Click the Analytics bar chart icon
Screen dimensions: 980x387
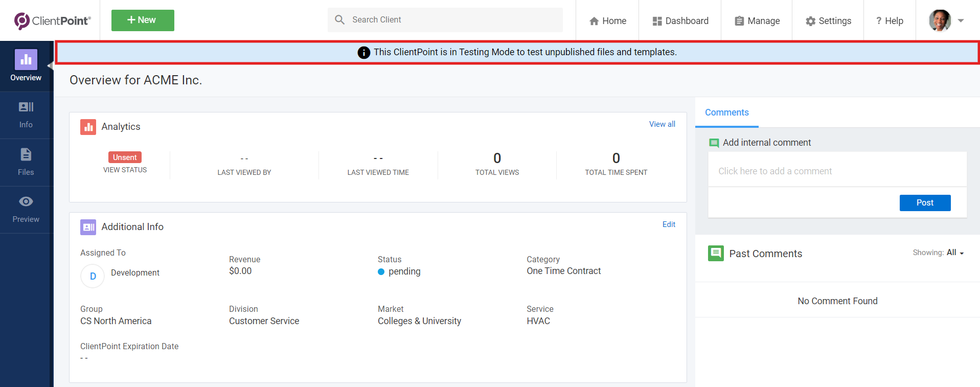point(88,127)
